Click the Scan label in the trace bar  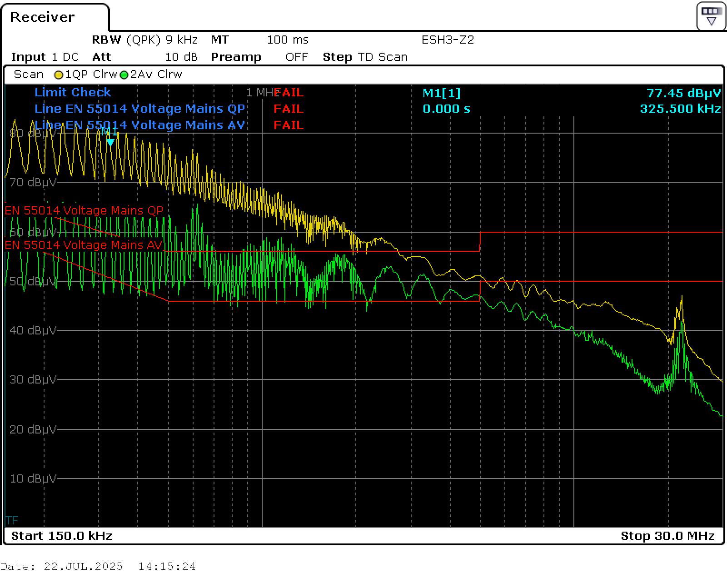point(28,75)
